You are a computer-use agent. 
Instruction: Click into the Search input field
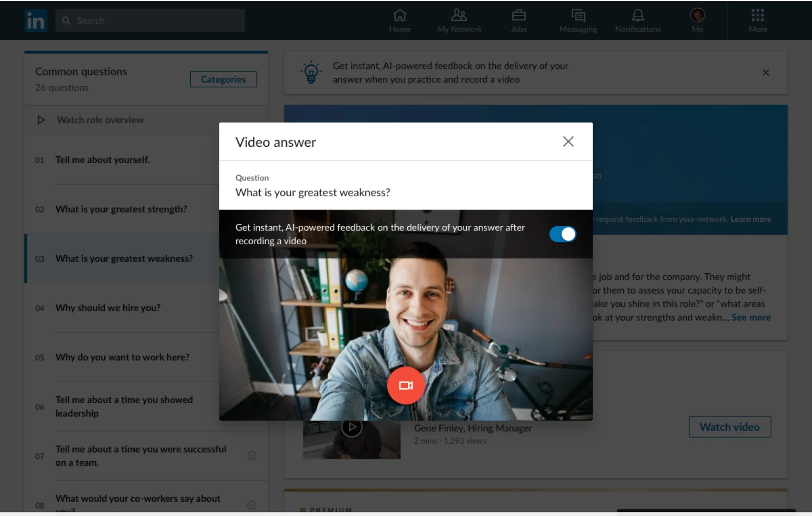coord(150,20)
